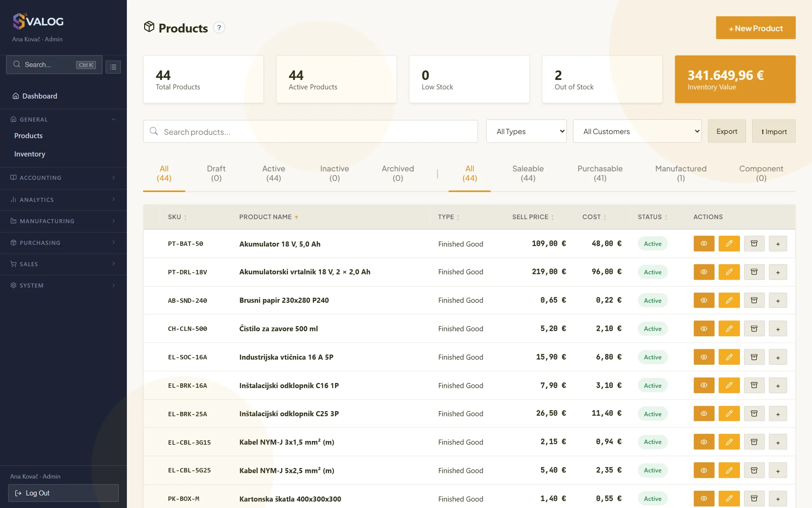Select the Purchasable (41) filter tab
This screenshot has height=508, width=812.
600,173
